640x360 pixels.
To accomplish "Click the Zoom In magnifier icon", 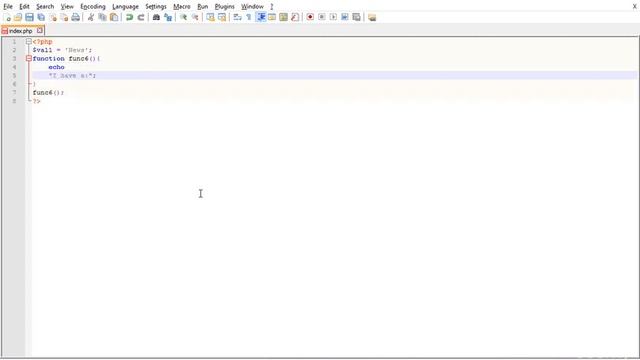I will tap(183, 17).
